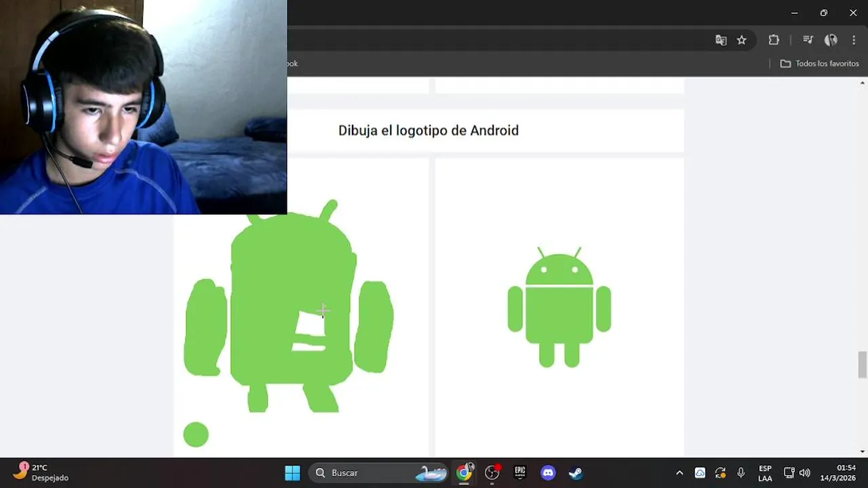Select the heading Dibuja el logotipo de Android
Image resolution: width=868 pixels, height=488 pixels.
coord(429,130)
